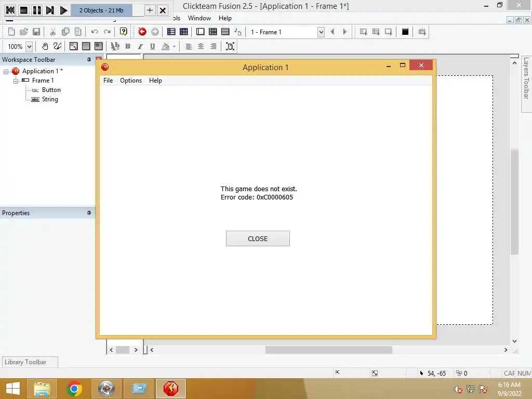The image size is (532, 399).
Task: Select the hand pan tool
Action: [45, 46]
